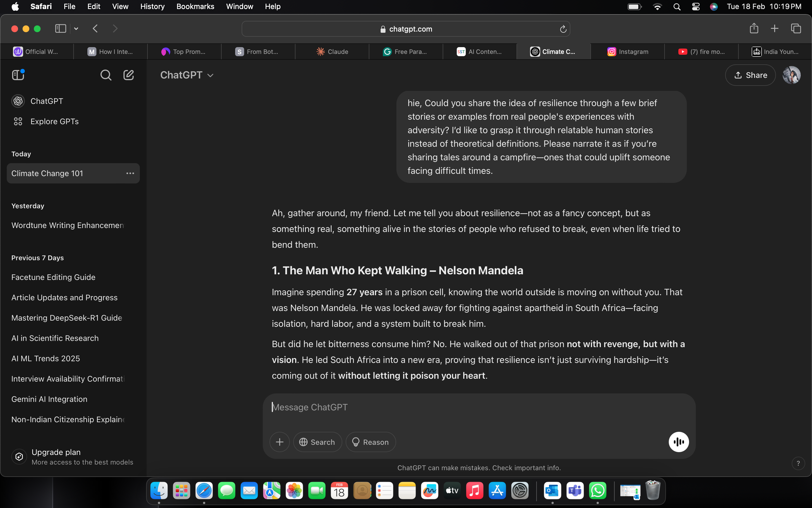
Task: Switch to the Instagram tab
Action: (x=627, y=52)
